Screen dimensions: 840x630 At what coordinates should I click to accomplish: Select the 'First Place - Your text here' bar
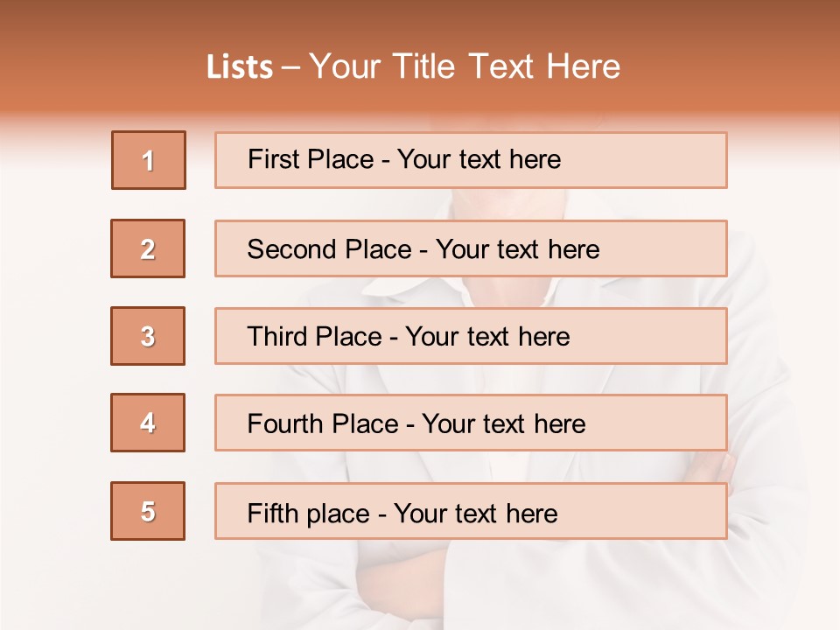pos(471,160)
